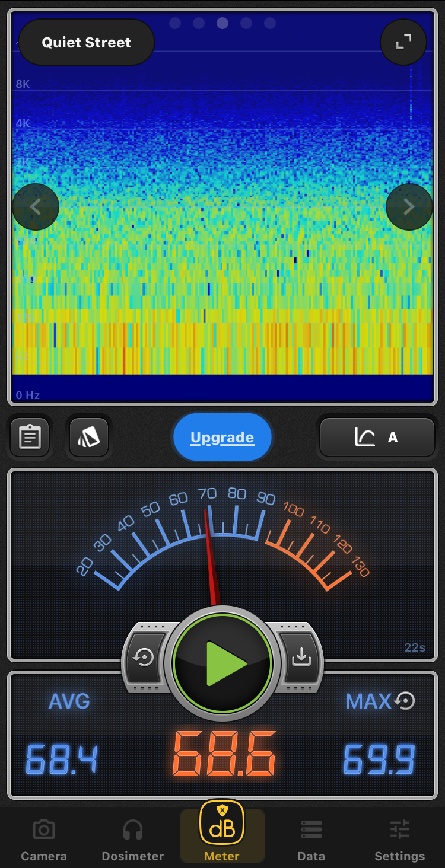The image size is (445, 868).
Task: Open the A frequency weighting selector
Action: pyautogui.click(x=377, y=438)
